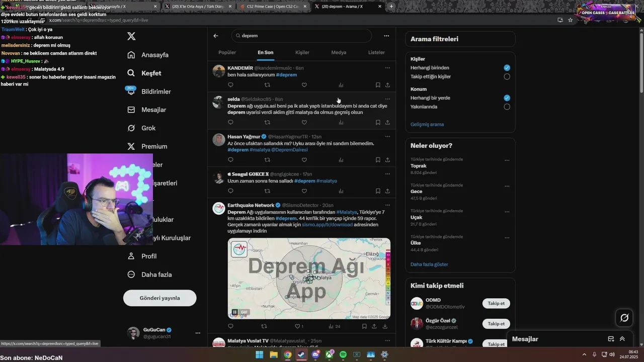The image size is (644, 362).
Task: Switch to the Popüler tab
Action: click(227, 52)
